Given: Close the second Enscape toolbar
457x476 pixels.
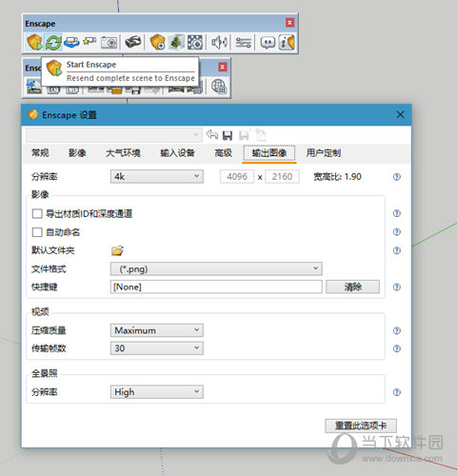Looking at the screenshot, I should 223,67.
